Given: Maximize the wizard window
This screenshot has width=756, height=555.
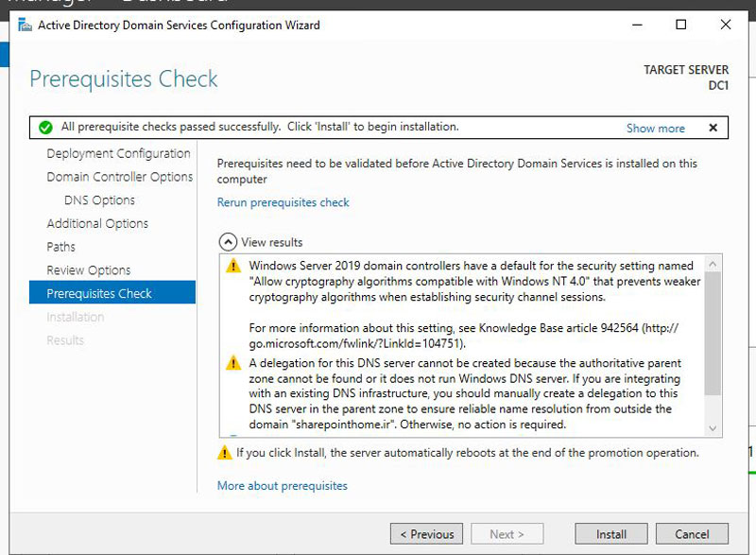Looking at the screenshot, I should [x=680, y=25].
